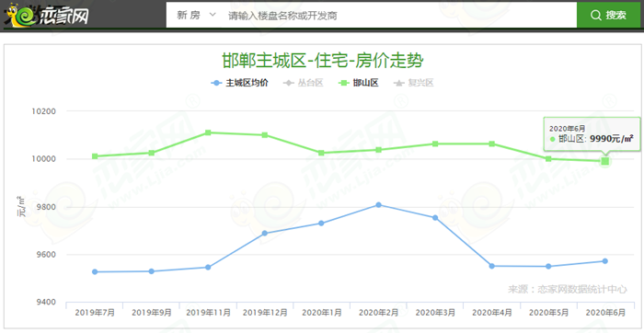This screenshot has height=333, width=644.
Task: Expand the dropdown chevron next to 新房
Action: [x=213, y=15]
